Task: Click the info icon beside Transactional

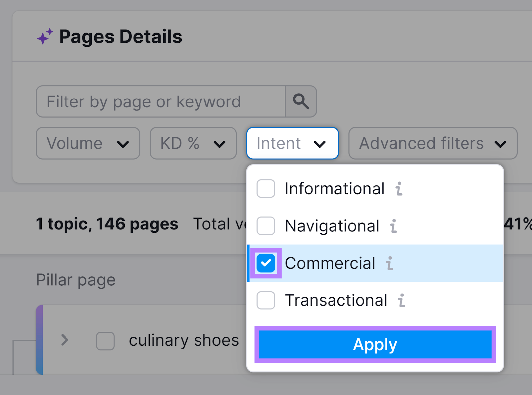Action: 402,300
